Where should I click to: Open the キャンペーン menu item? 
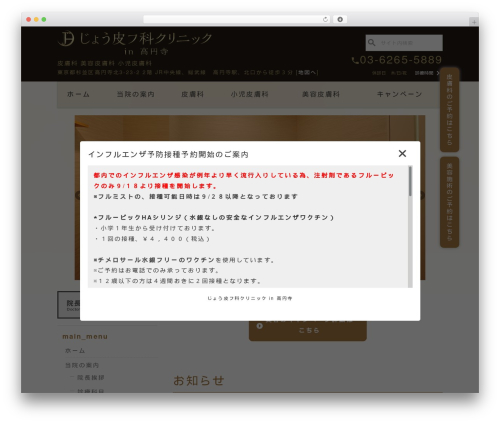[x=399, y=94]
